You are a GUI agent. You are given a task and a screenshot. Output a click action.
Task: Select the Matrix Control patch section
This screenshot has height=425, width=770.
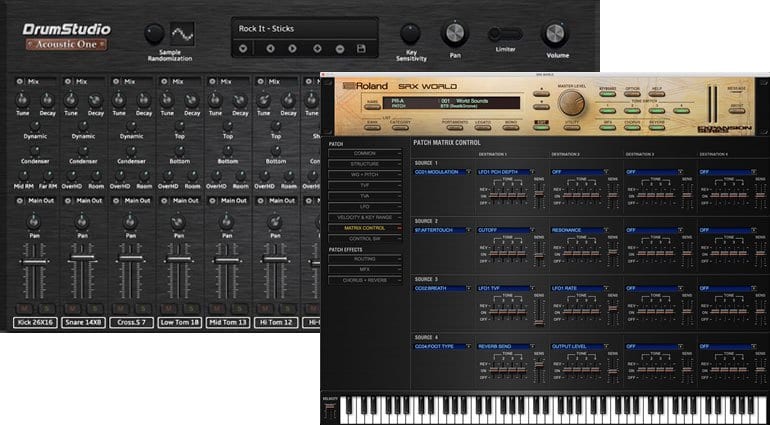click(365, 228)
